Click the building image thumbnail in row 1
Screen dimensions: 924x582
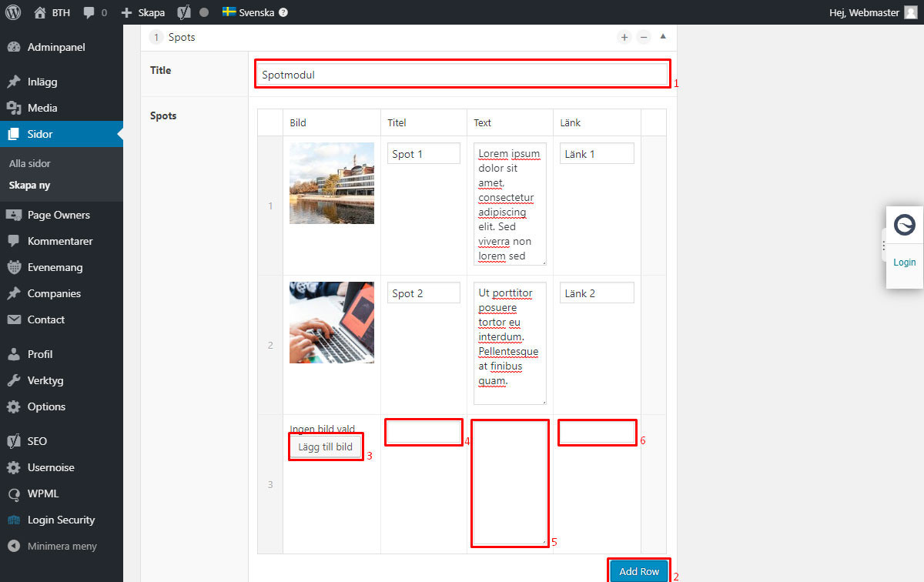click(x=332, y=183)
